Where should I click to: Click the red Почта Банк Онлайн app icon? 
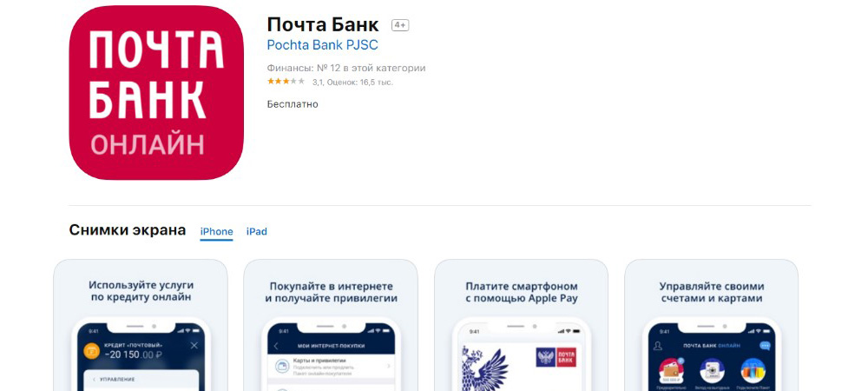[x=156, y=92]
